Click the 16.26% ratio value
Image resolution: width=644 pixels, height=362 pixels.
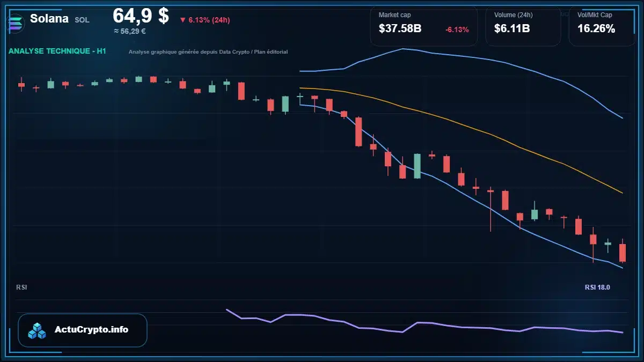pos(596,29)
